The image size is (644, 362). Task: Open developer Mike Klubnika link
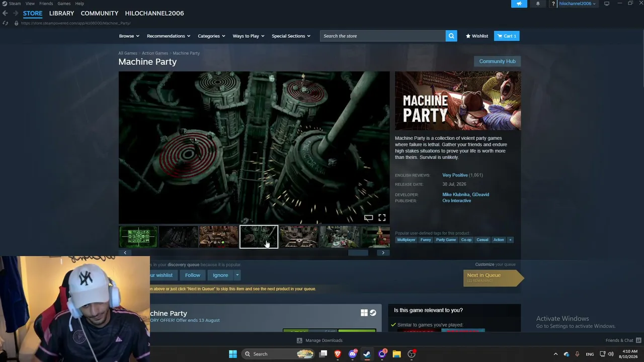pyautogui.click(x=456, y=195)
